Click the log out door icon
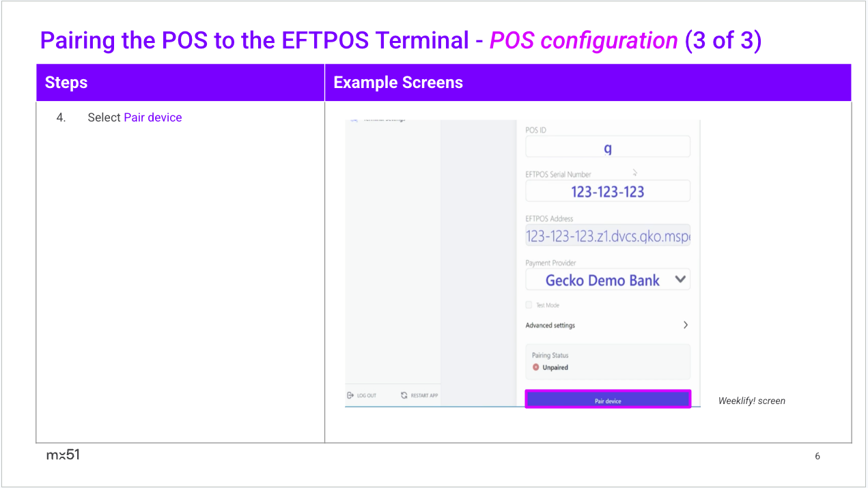The width and height of the screenshot is (868, 488). (x=351, y=395)
